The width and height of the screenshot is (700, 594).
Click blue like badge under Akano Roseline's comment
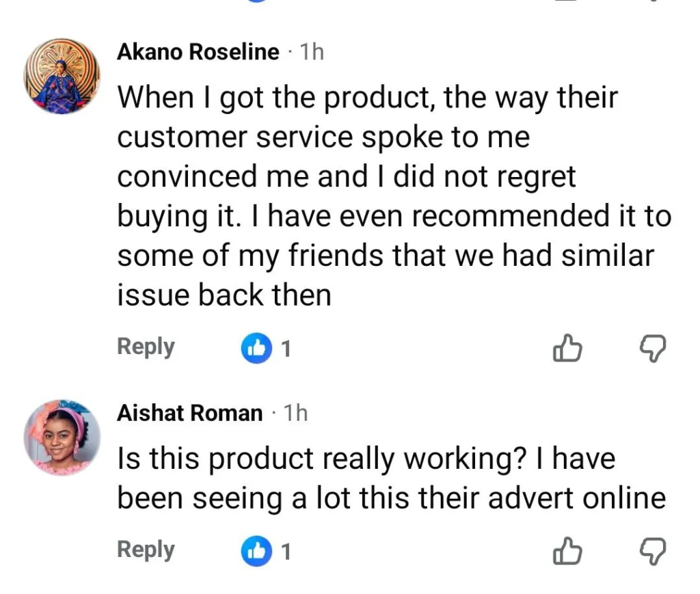point(257,349)
